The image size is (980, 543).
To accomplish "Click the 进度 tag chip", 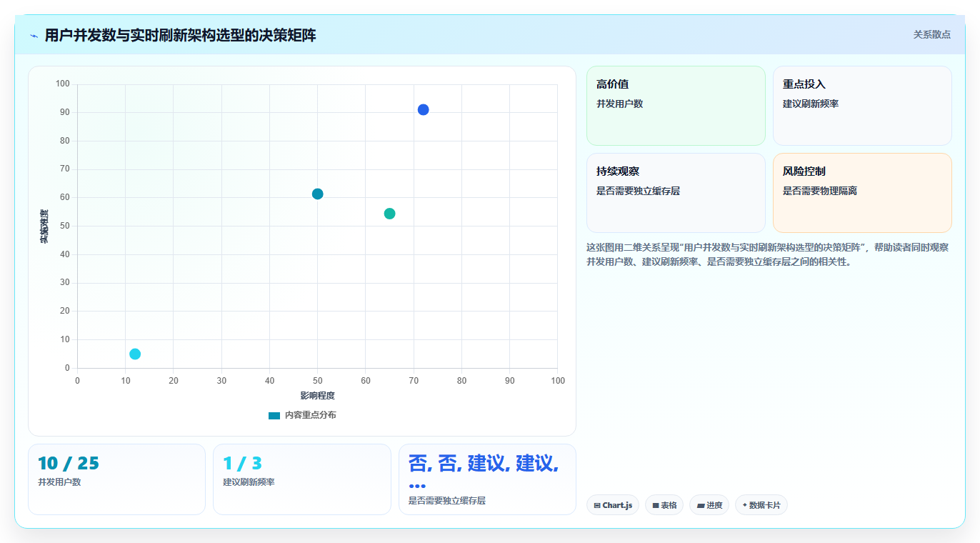I will [709, 505].
